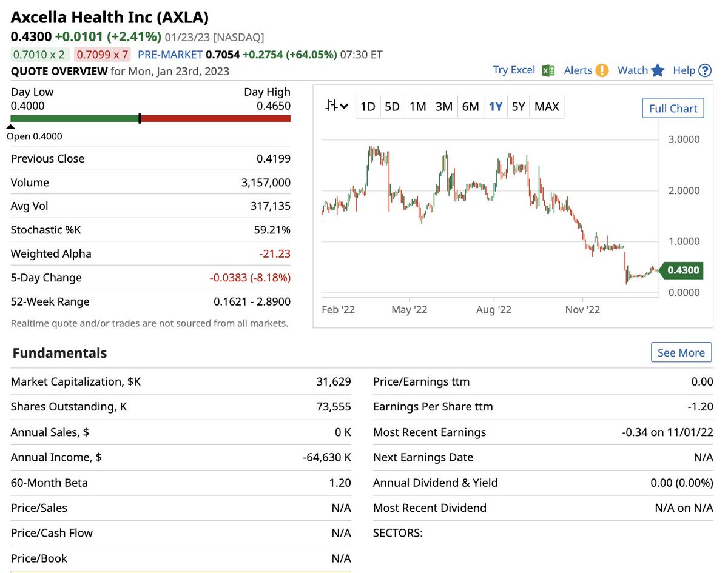Click the Most Recent Earnings value -0.34 on 11/01/22
Viewport: 728px width, 573px height.
(x=668, y=432)
